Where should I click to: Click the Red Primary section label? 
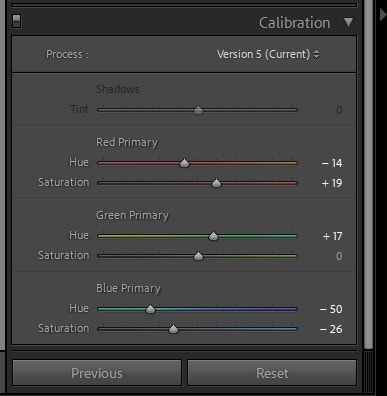click(127, 142)
